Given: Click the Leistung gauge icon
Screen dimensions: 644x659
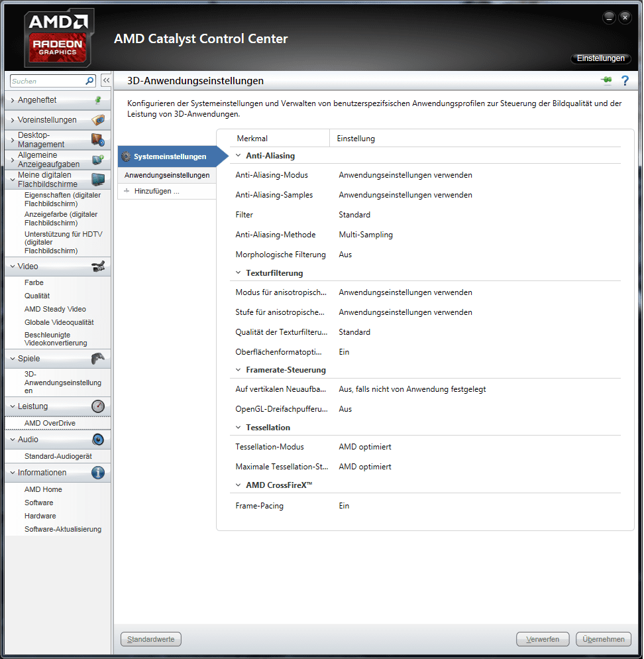Looking at the screenshot, I should coord(98,406).
